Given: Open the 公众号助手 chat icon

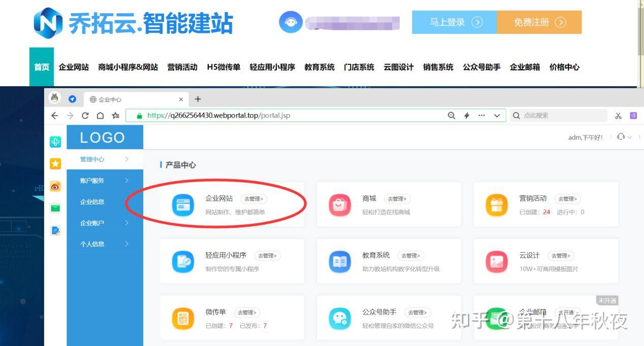Looking at the screenshot, I should tap(340, 319).
